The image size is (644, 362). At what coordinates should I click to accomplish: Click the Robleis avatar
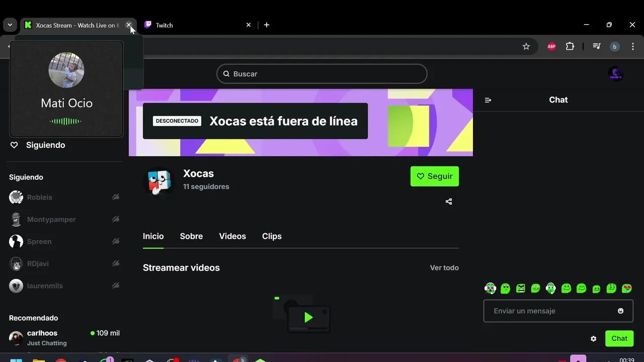16,198
